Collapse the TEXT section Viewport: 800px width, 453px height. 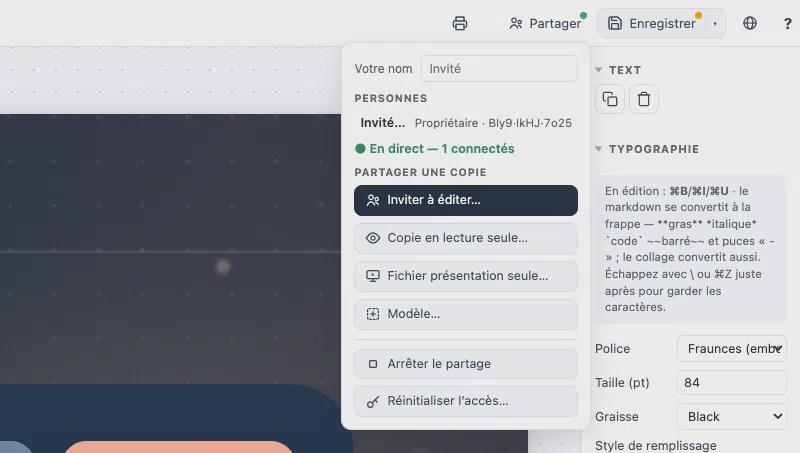click(618, 70)
